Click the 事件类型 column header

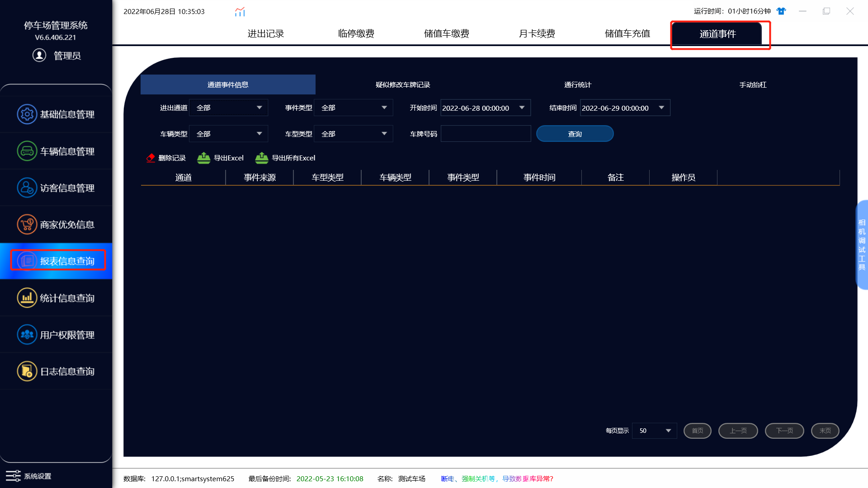coord(463,178)
